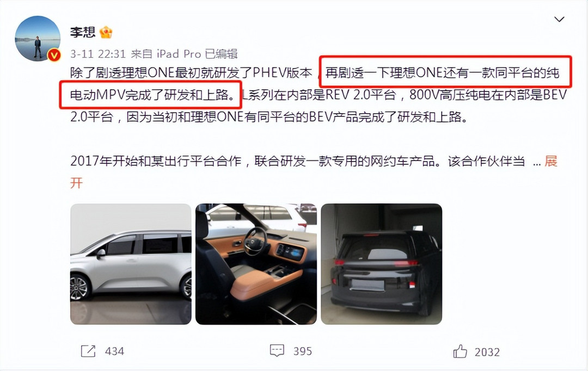Click the 已编辑 edited label

coord(221,54)
